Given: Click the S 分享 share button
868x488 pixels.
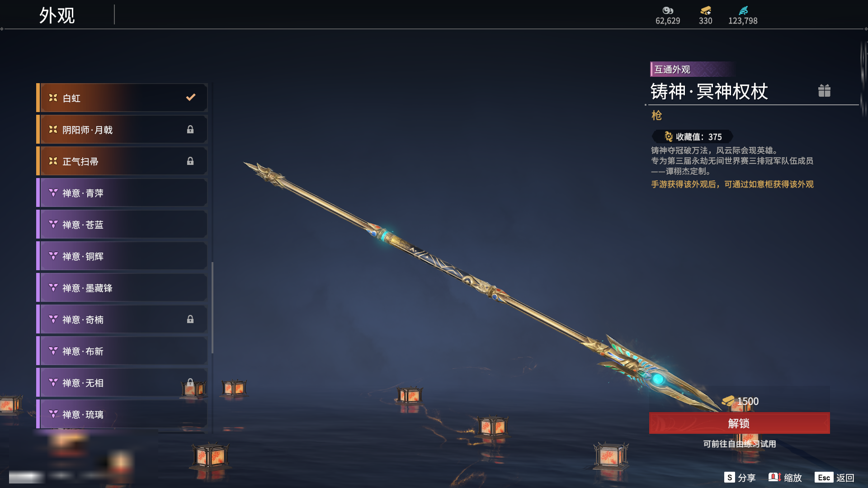Looking at the screenshot, I should (740, 478).
